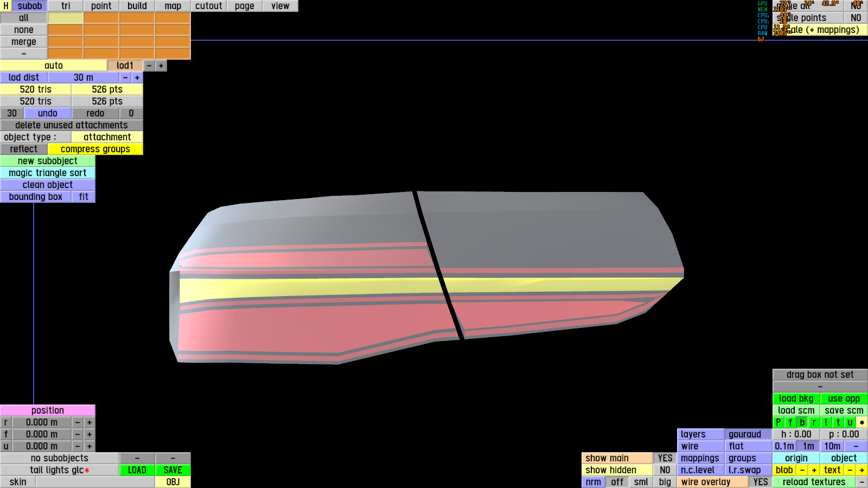The width and height of the screenshot is (868, 488).
Task: Click the yellow dot view button
Action: [862, 422]
